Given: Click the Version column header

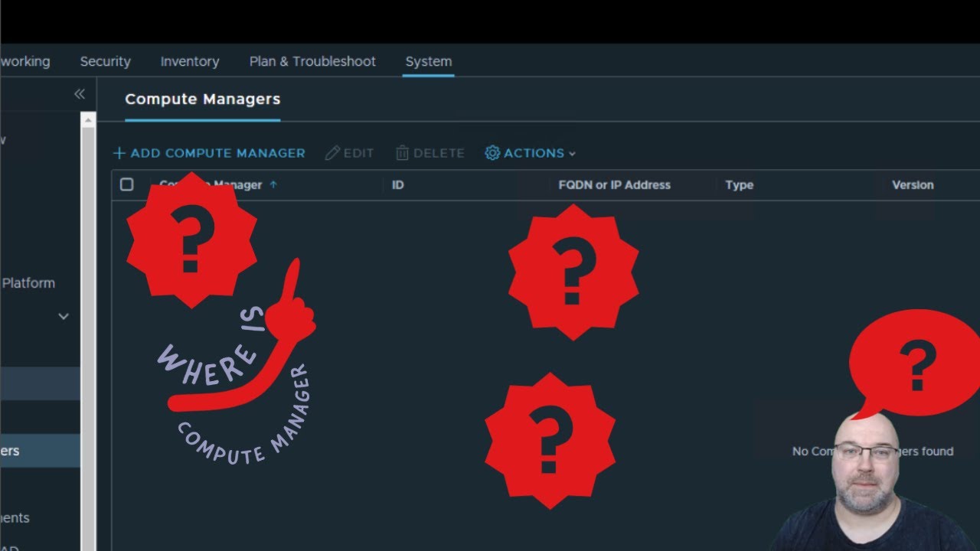Looking at the screenshot, I should 912,184.
